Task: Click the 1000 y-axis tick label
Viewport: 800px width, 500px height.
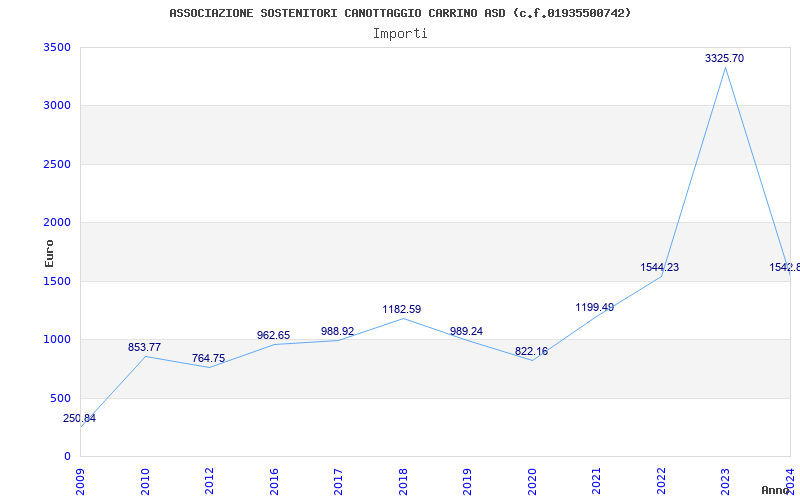Action: point(57,339)
